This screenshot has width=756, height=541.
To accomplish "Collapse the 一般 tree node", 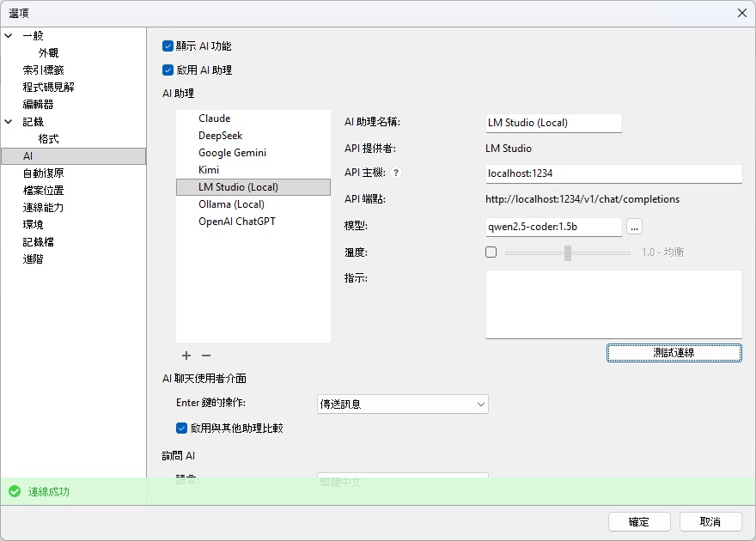I will 9,36.
